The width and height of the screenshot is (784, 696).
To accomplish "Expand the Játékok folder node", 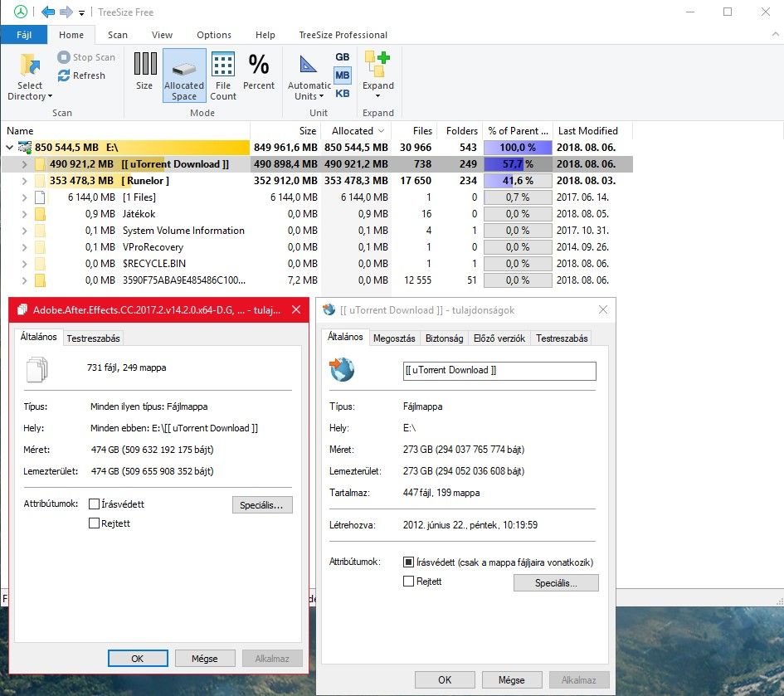I will pyautogui.click(x=24, y=214).
